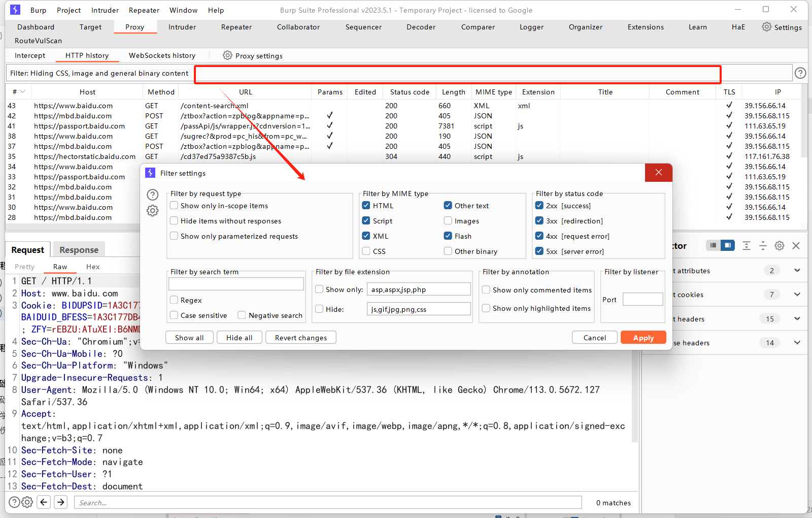812x518 pixels.
Task: Switch to Collaborator tab
Action: point(298,27)
